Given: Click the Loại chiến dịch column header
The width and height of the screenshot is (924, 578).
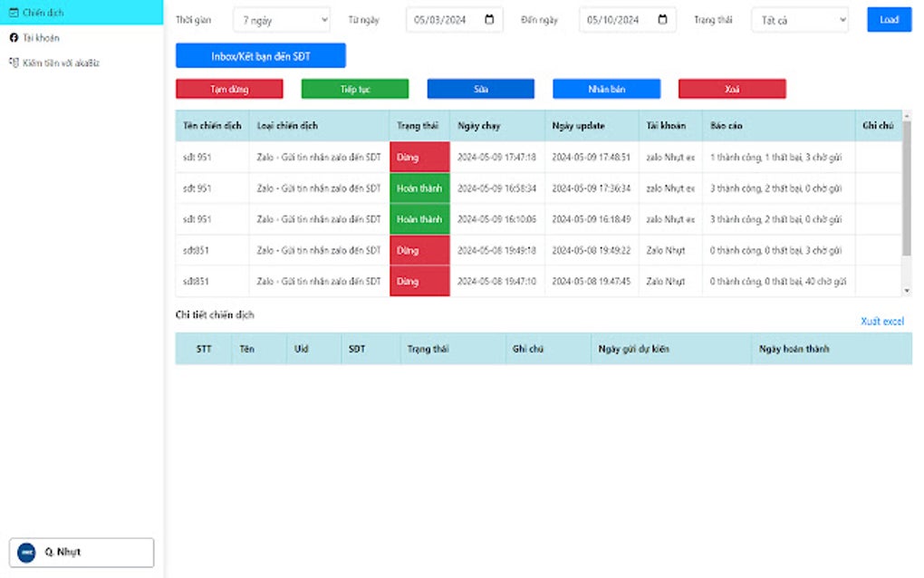Looking at the screenshot, I should click(319, 126).
